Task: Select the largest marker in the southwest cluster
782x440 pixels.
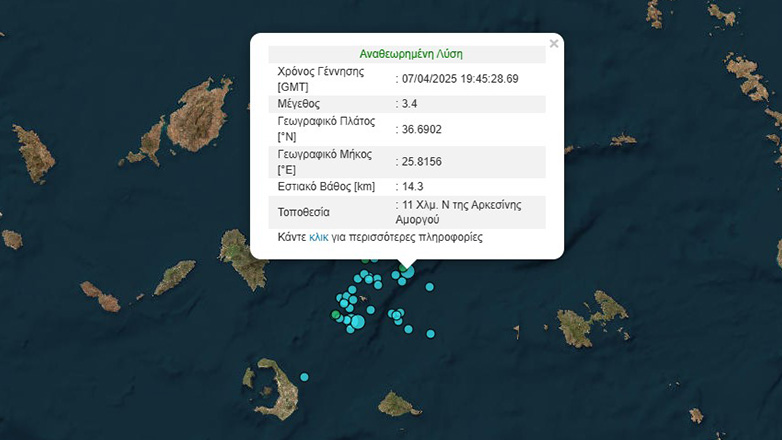Action: [357, 321]
